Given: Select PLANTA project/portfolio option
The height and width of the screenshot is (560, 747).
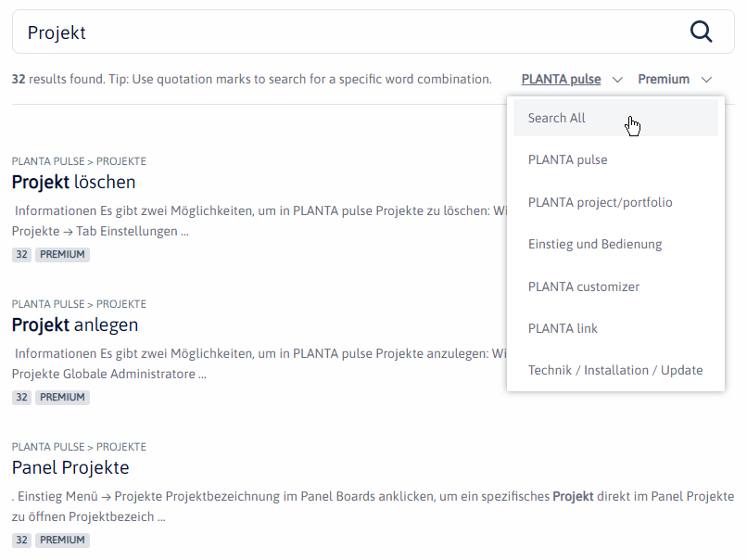Looking at the screenshot, I should [x=600, y=202].
